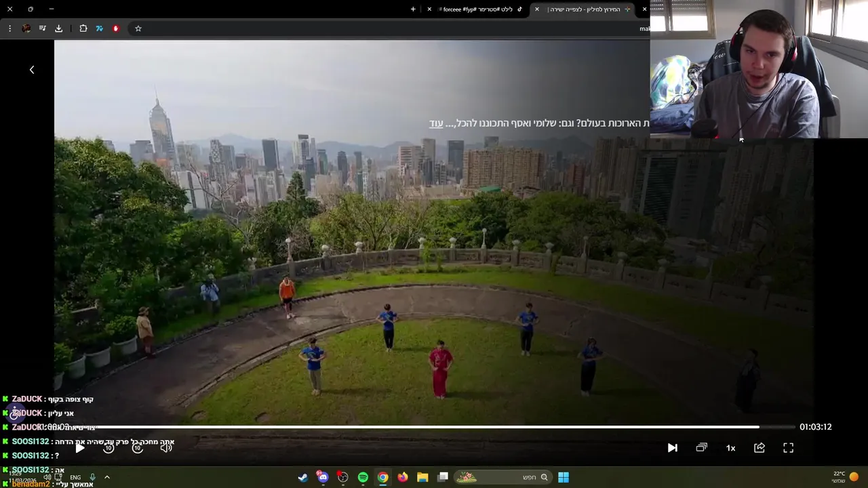
Task: Click the video time 01:03:12
Action: pyautogui.click(x=815, y=427)
